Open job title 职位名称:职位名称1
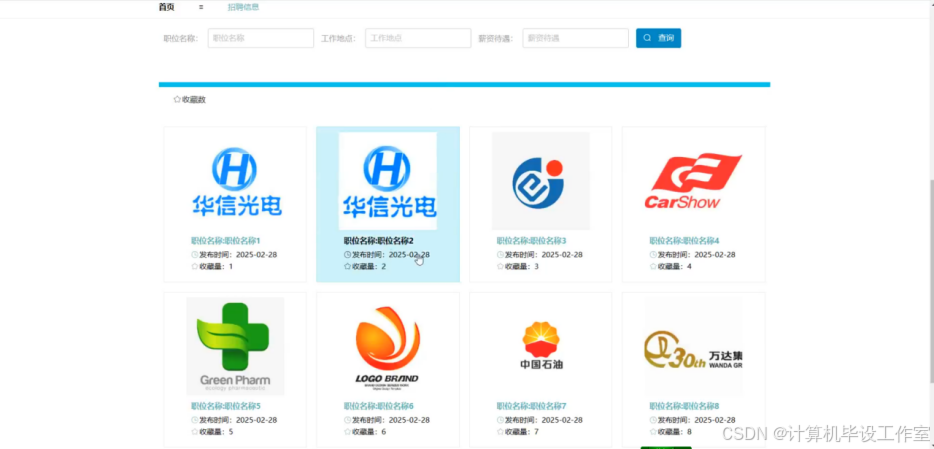Screen dimensions: 934x449 point(226,241)
